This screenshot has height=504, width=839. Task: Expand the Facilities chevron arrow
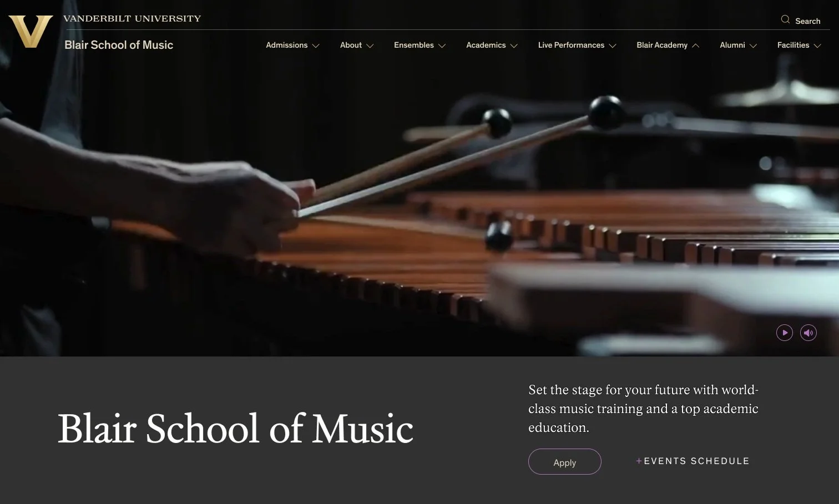(x=817, y=46)
